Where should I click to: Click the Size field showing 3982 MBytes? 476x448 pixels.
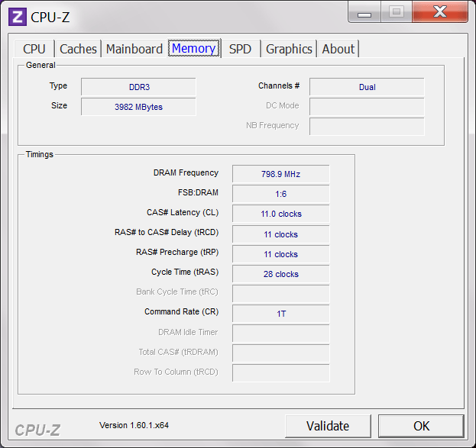(x=138, y=107)
